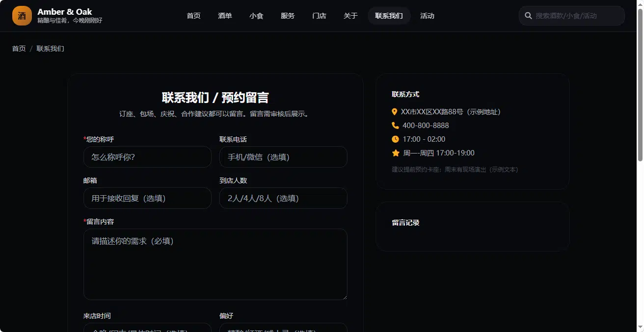Click the 首页 breadcrumb link

[19, 49]
